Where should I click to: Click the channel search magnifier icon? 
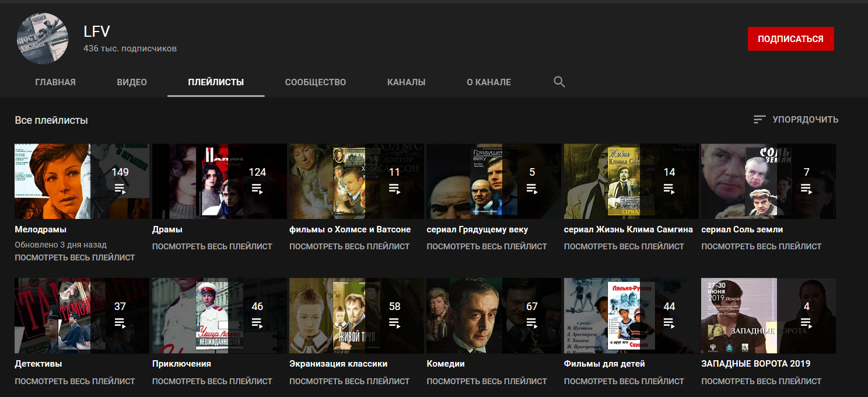coord(559,82)
